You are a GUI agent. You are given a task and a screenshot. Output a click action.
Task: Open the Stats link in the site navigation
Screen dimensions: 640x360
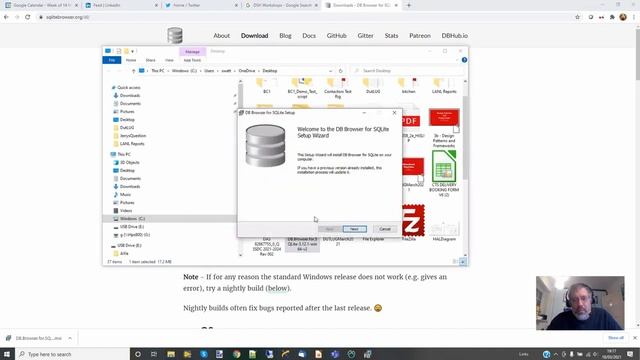[391, 36]
